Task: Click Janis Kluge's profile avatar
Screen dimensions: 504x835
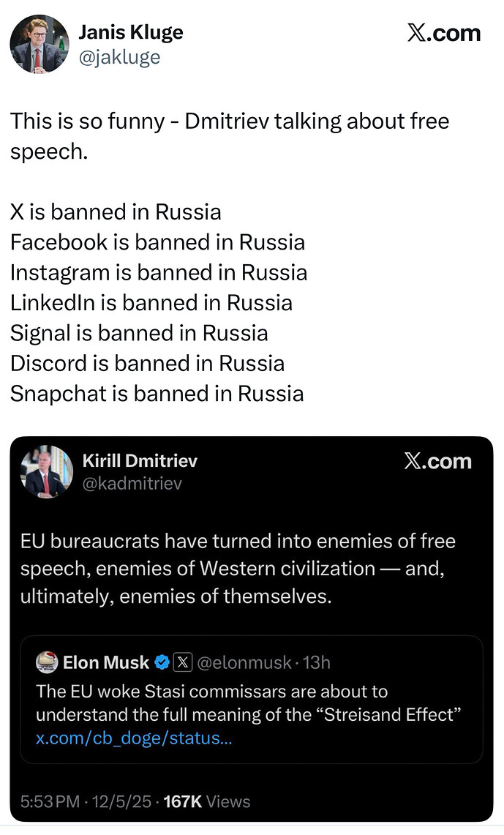Action: point(39,42)
